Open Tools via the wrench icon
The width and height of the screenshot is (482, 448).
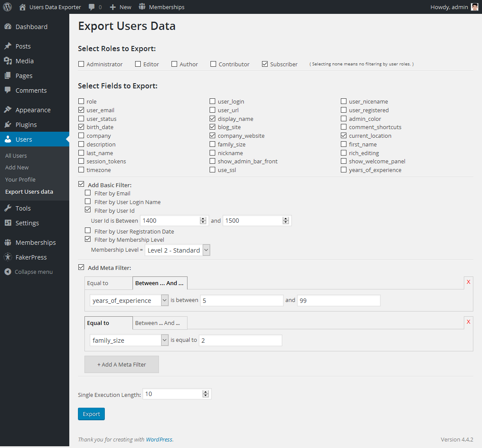(8, 208)
